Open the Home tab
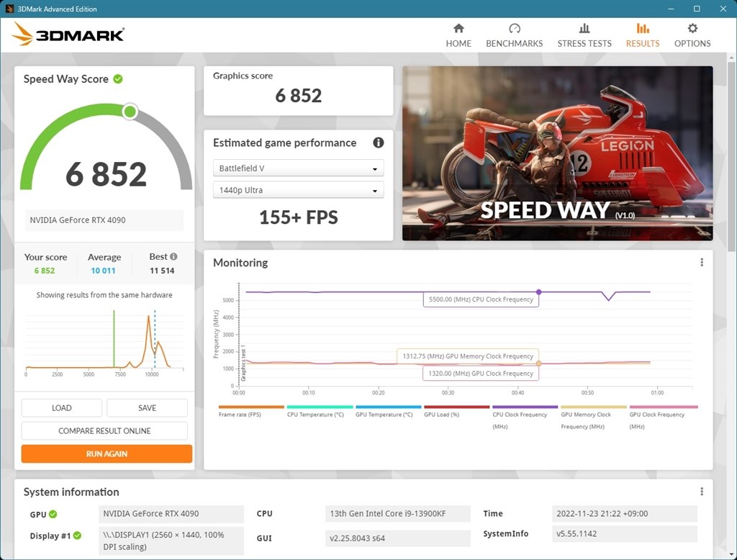 (x=458, y=36)
